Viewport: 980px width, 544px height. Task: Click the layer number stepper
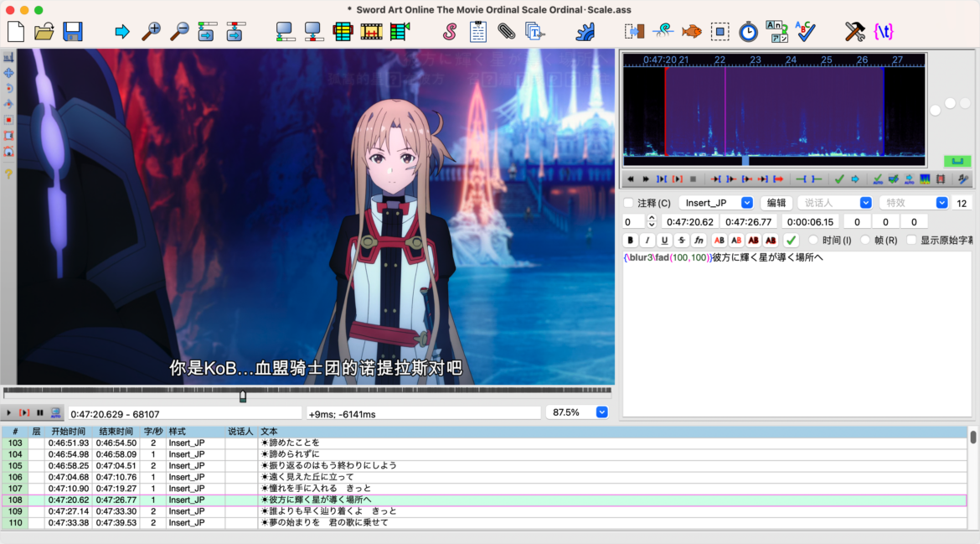(x=652, y=221)
